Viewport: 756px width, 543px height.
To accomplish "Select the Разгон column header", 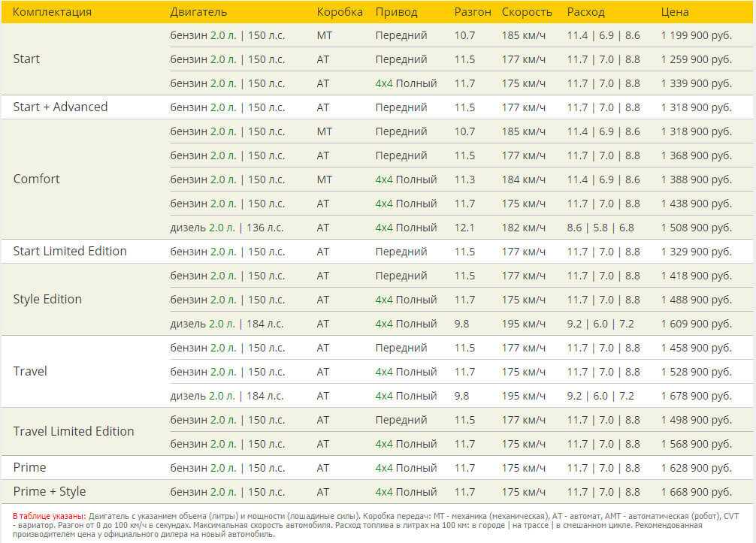I will point(473,12).
